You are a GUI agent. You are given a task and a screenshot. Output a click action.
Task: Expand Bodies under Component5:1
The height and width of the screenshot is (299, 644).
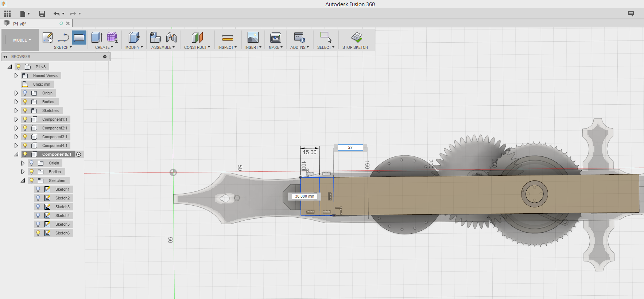(23, 172)
